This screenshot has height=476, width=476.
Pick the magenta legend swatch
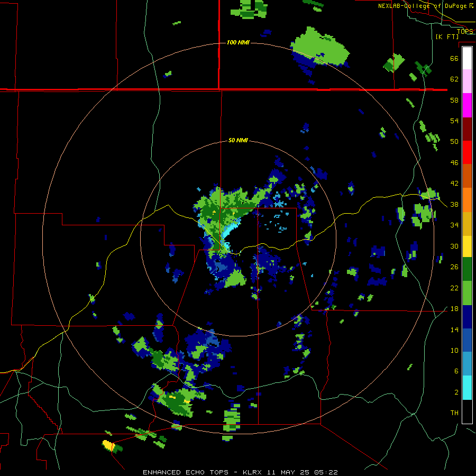[x=467, y=105]
